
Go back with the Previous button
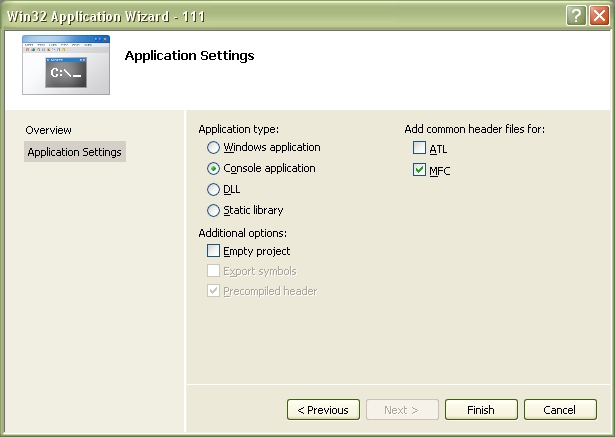pos(323,410)
